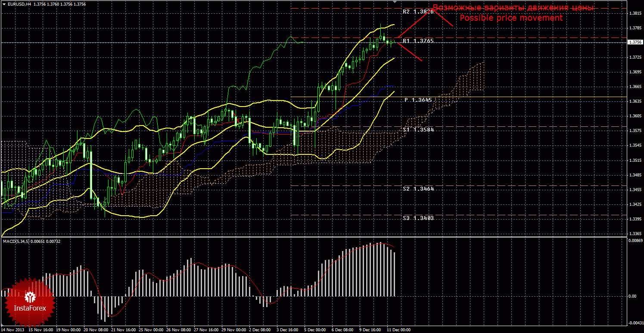Screen dimensions: 644x333
Task: Click the 29 Nov 00:00 time label
Action: (233, 330)
